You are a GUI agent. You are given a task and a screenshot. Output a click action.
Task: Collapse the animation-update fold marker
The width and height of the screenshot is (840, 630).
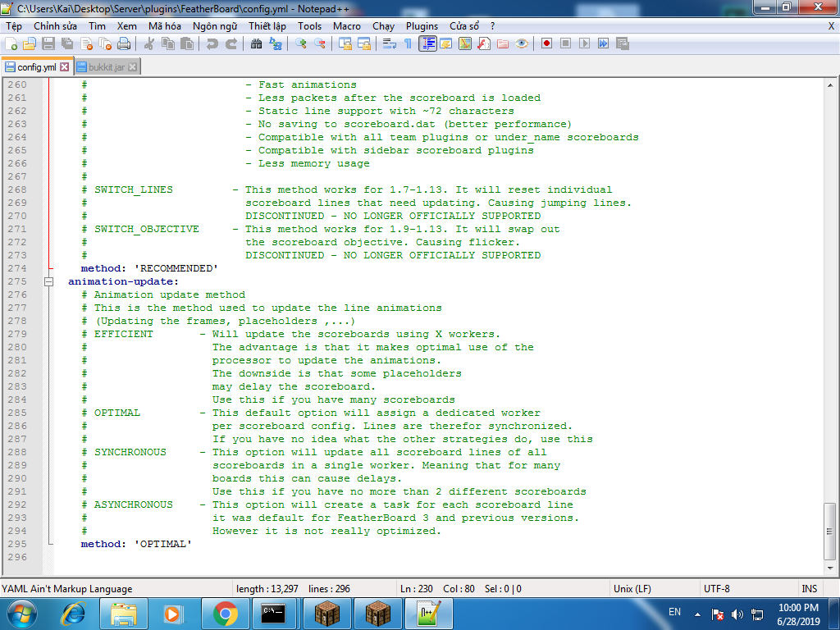point(48,282)
